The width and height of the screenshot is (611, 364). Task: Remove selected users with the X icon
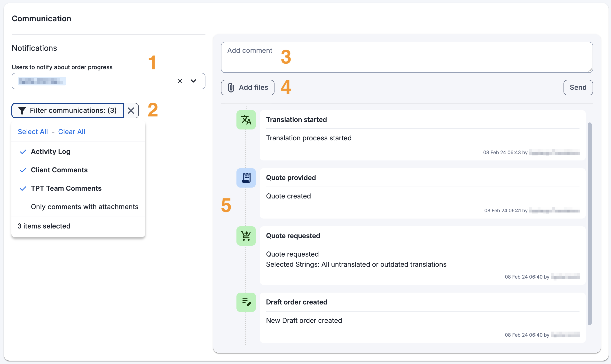(180, 81)
